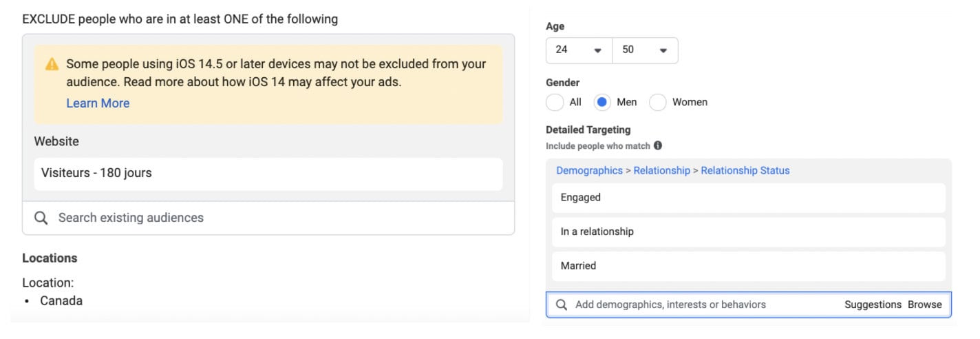Choose the Women gender radio button

pos(658,103)
